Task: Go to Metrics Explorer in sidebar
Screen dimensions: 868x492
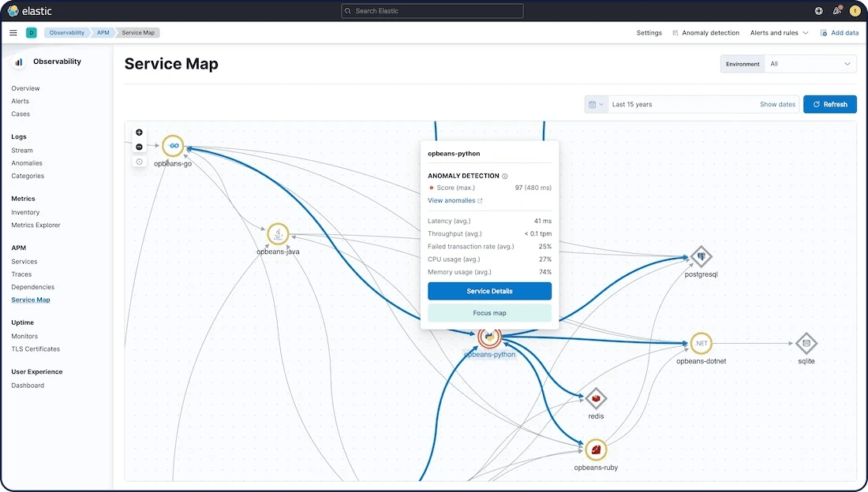Action: pos(36,225)
